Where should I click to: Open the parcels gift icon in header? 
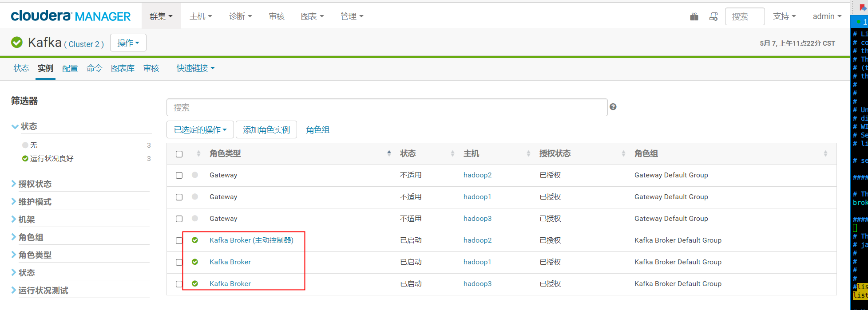click(694, 16)
